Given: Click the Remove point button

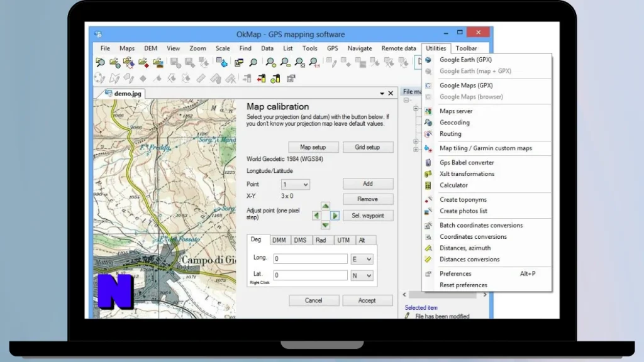Looking at the screenshot, I should click(x=367, y=199).
